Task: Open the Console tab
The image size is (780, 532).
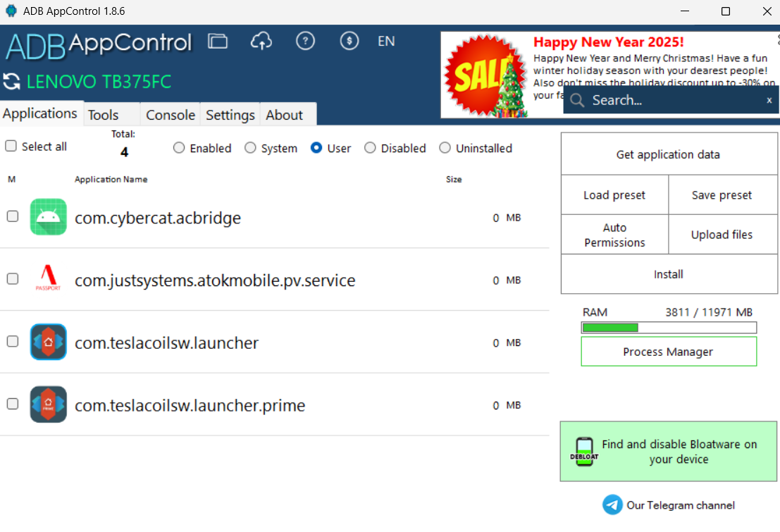Action: coord(170,114)
